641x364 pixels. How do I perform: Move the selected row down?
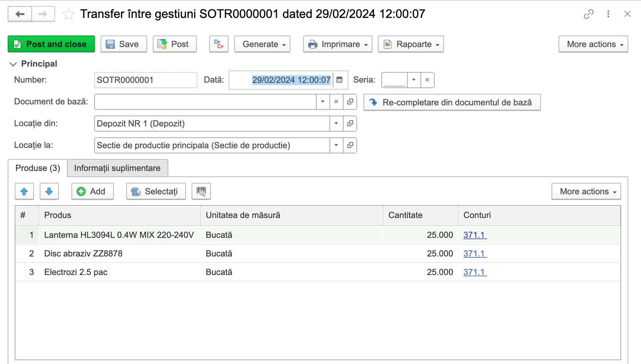click(49, 191)
